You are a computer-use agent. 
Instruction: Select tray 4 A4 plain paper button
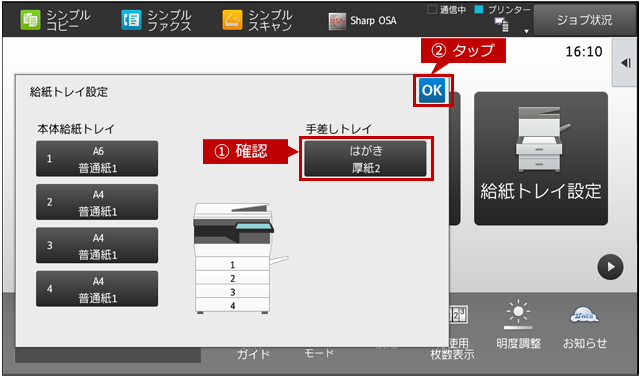click(x=97, y=289)
